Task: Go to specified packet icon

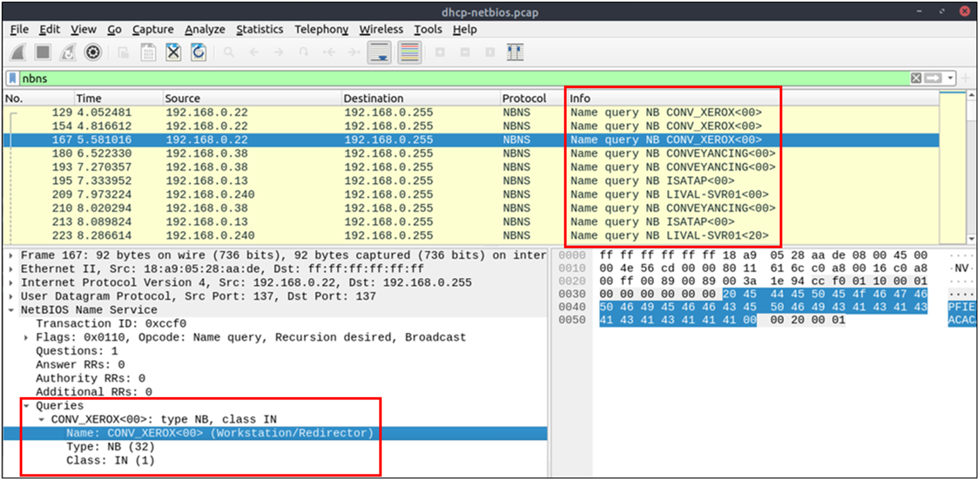Action: [304, 52]
